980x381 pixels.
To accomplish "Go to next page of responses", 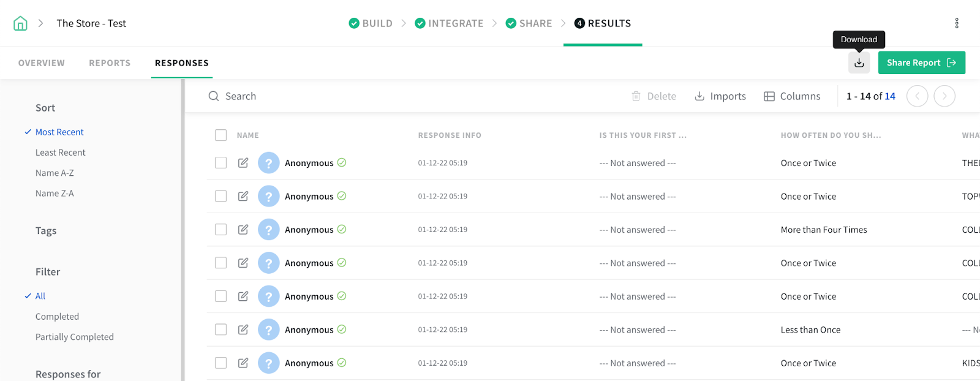I will point(944,96).
